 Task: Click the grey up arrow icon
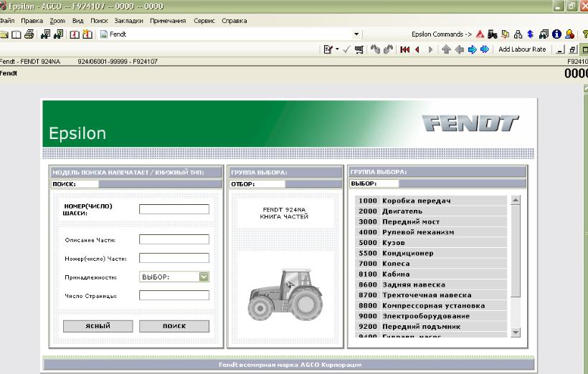click(x=446, y=49)
